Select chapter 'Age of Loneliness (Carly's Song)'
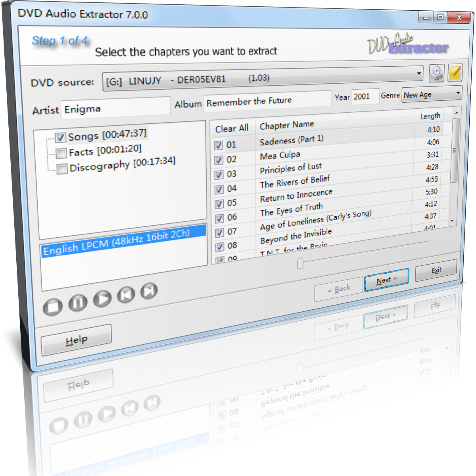 point(316,221)
